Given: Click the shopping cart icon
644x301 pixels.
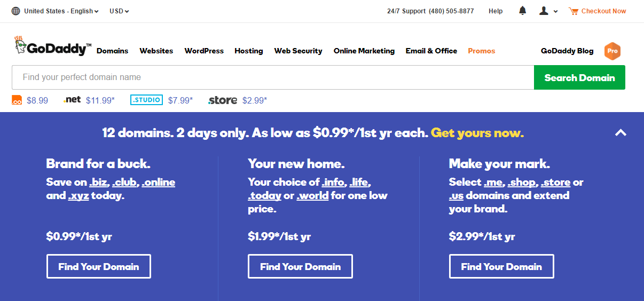Looking at the screenshot, I should [574, 11].
